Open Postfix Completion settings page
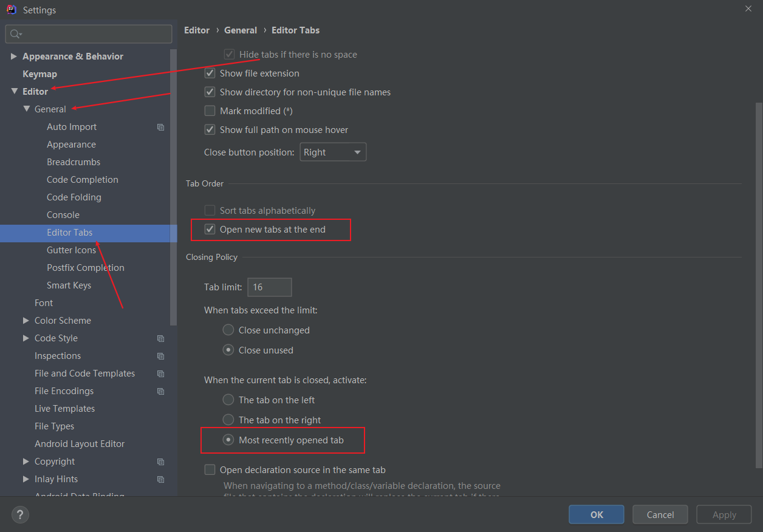The width and height of the screenshot is (763, 532). 86,268
